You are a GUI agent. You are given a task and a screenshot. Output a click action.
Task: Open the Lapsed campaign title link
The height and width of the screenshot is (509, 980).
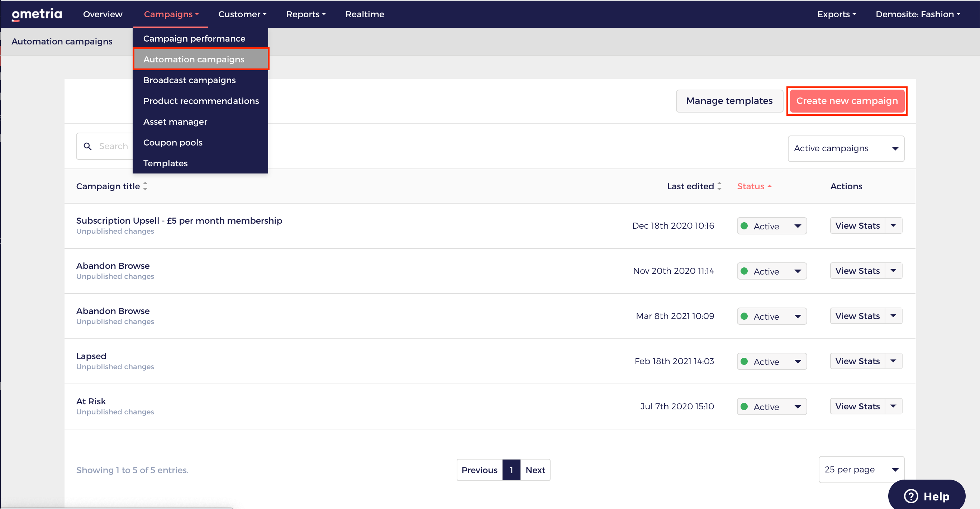pos(91,356)
